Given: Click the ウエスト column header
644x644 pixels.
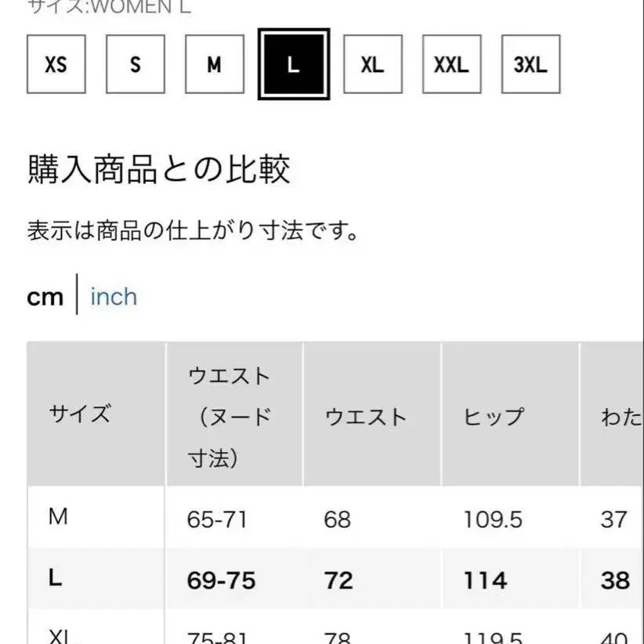Looking at the screenshot, I should (x=366, y=416).
